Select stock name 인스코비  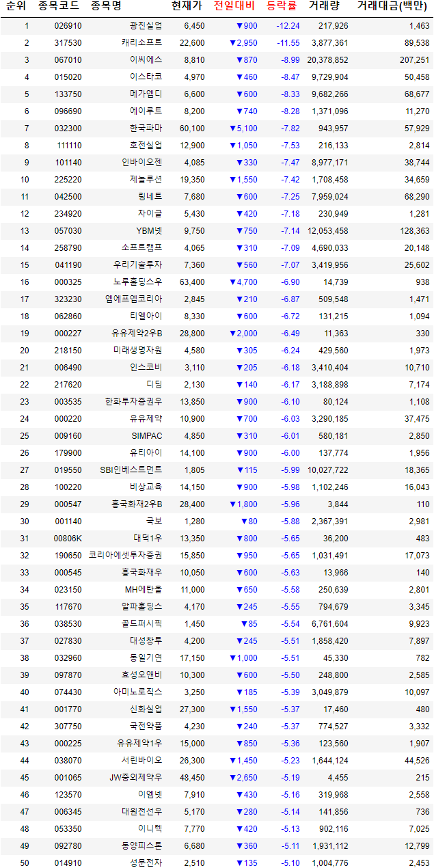(x=146, y=368)
